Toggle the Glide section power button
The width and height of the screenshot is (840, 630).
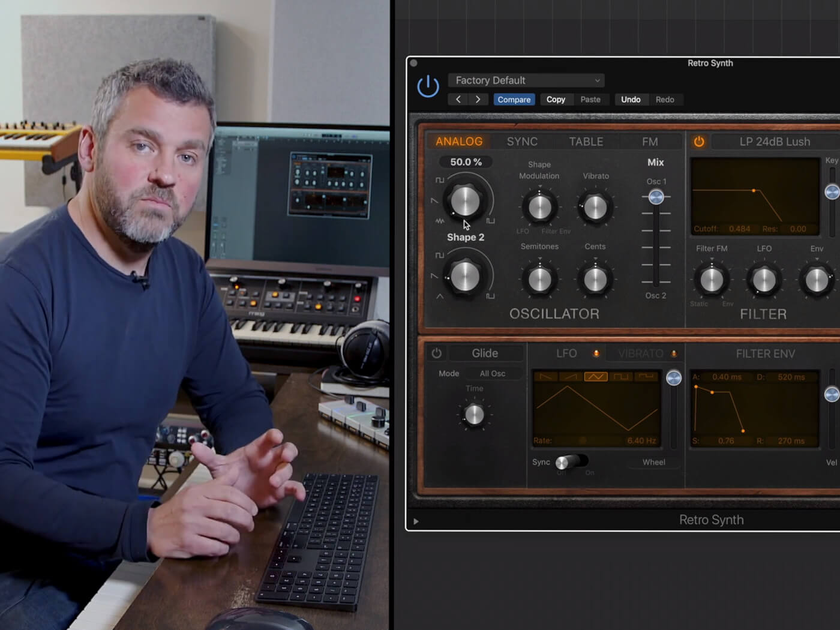click(436, 353)
